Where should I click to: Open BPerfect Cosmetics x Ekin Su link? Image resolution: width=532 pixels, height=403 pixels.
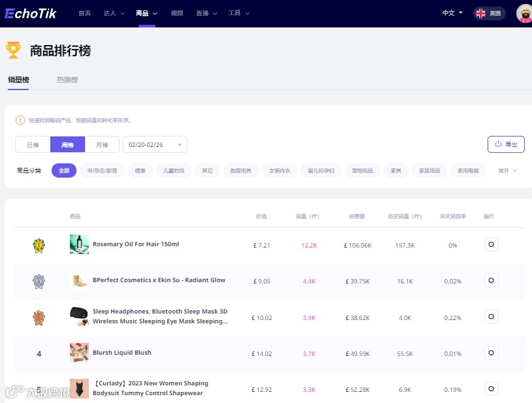[x=159, y=280]
